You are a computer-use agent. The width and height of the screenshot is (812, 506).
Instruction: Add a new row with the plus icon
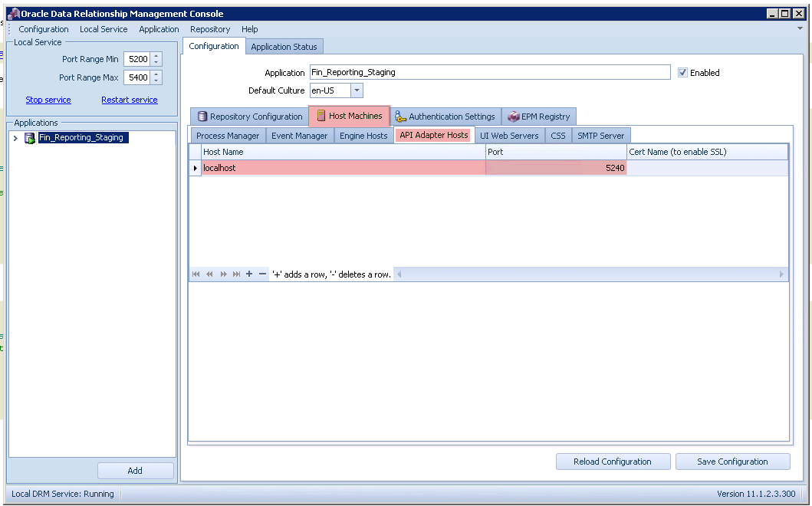[x=249, y=274]
